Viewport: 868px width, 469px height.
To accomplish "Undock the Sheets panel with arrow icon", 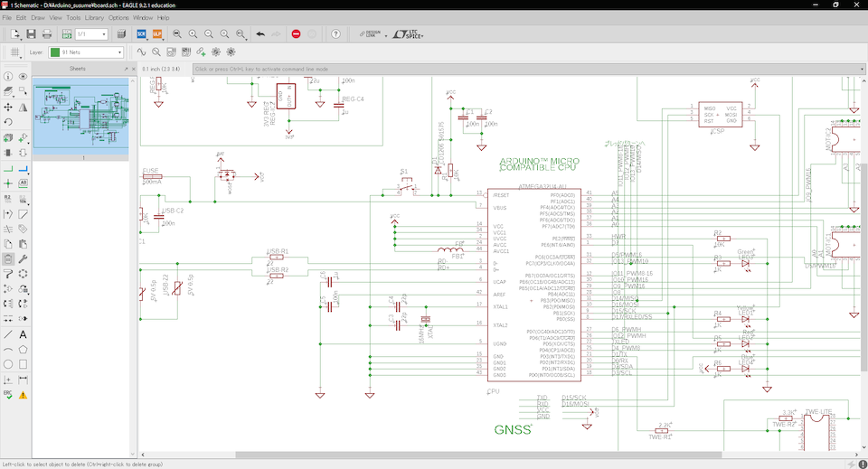I will tap(126, 70).
